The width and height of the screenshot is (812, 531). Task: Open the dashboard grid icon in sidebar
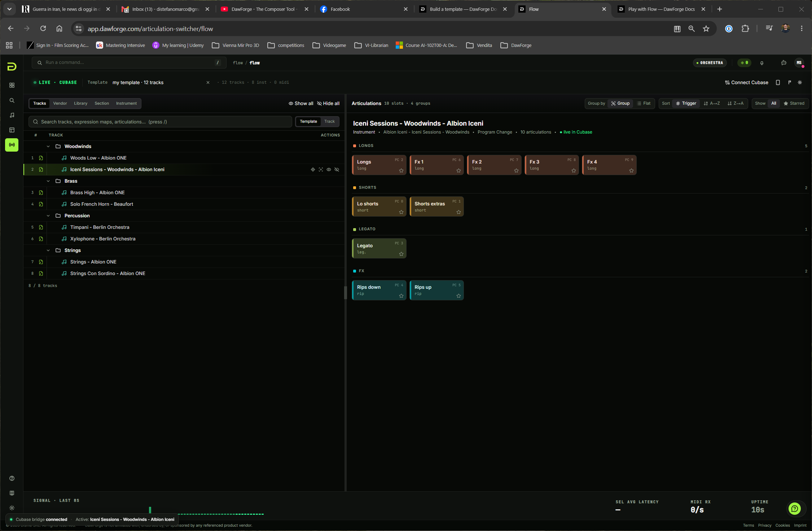[12, 85]
